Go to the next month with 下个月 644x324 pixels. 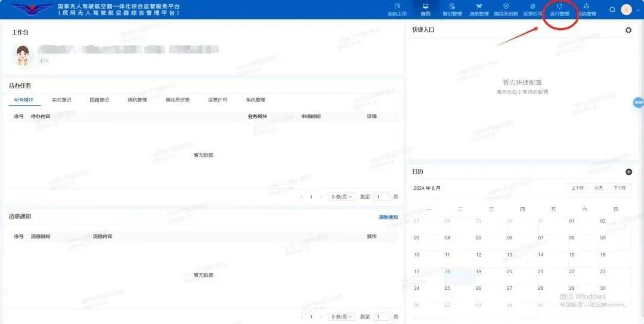tap(620, 188)
